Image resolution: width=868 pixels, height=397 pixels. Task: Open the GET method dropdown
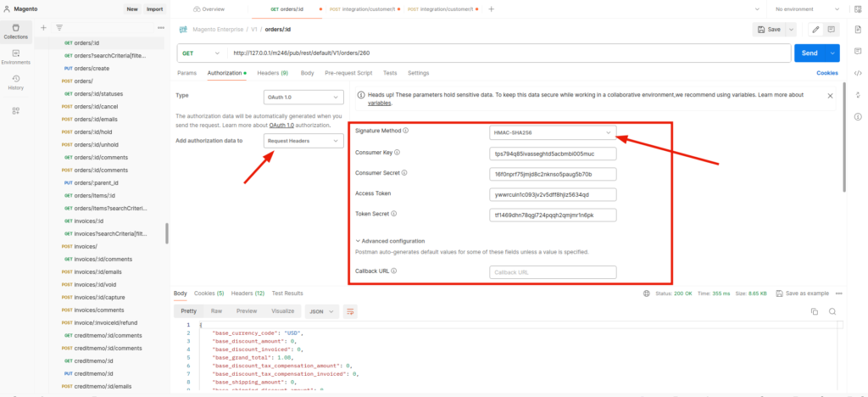tap(202, 53)
